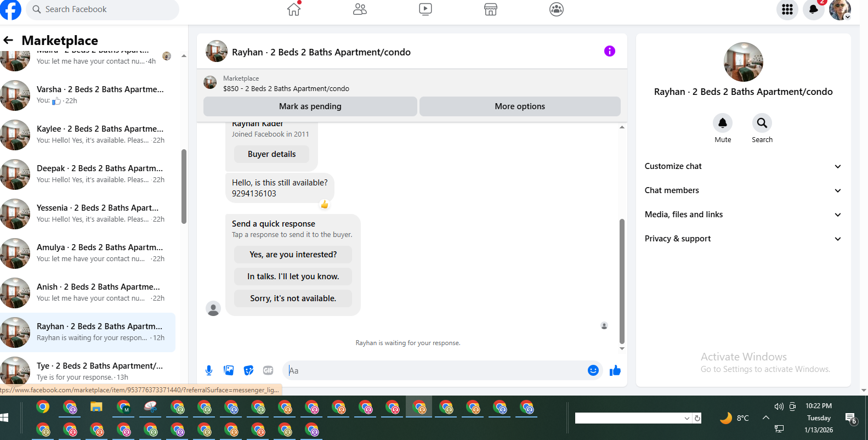Open the emoji picker smiley icon
Image resolution: width=868 pixels, height=440 pixels.
[593, 370]
